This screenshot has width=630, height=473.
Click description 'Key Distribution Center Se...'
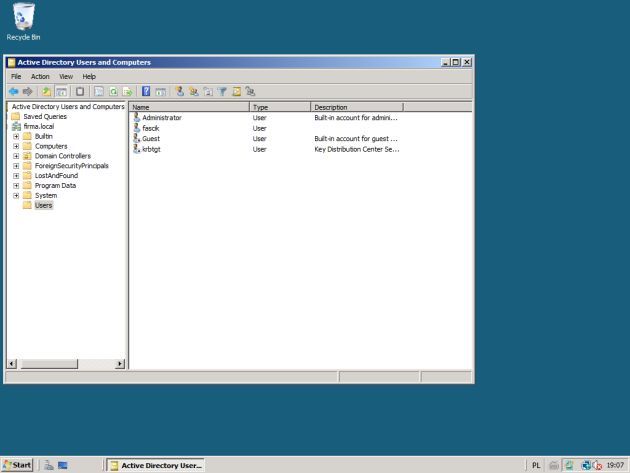357,149
